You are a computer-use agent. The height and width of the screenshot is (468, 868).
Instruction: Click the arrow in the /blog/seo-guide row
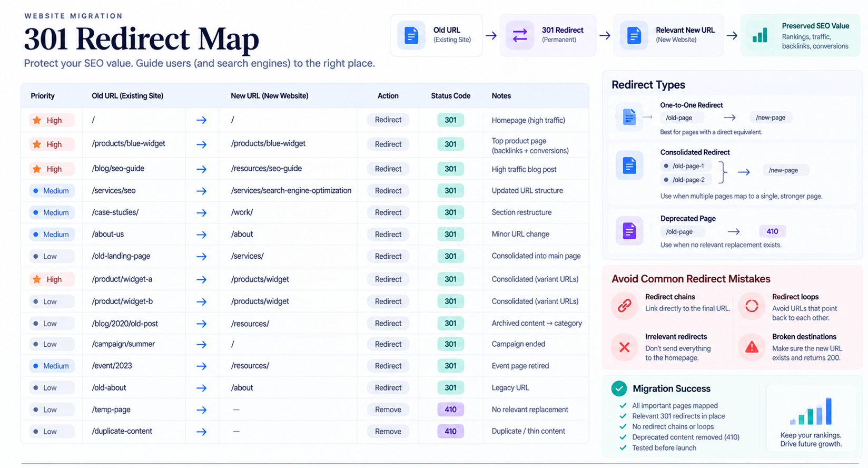pos(201,169)
